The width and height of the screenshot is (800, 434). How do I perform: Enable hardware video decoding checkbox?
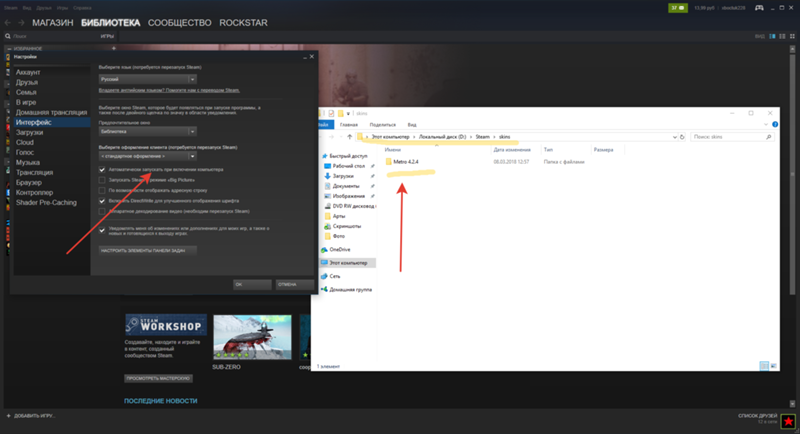tap(102, 211)
